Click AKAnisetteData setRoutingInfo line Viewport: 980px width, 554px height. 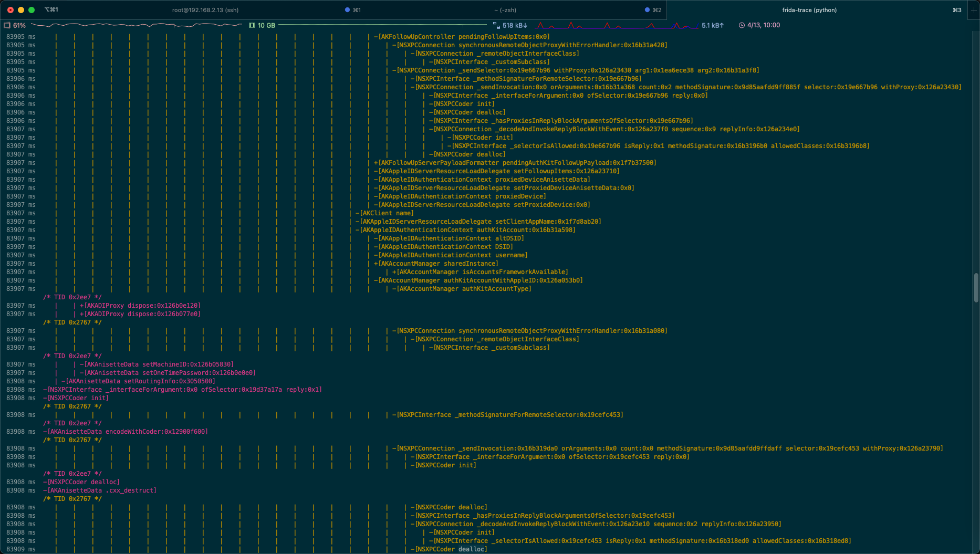[x=138, y=381]
